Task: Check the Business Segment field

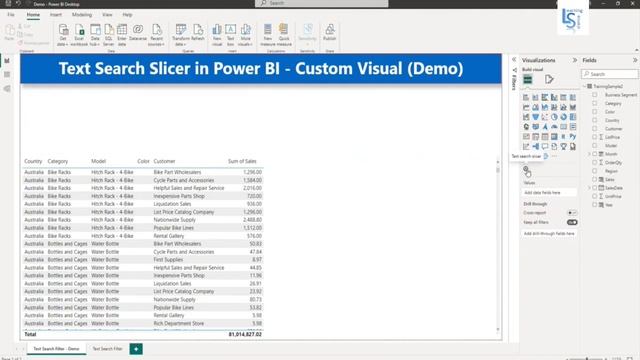Action: [595, 95]
